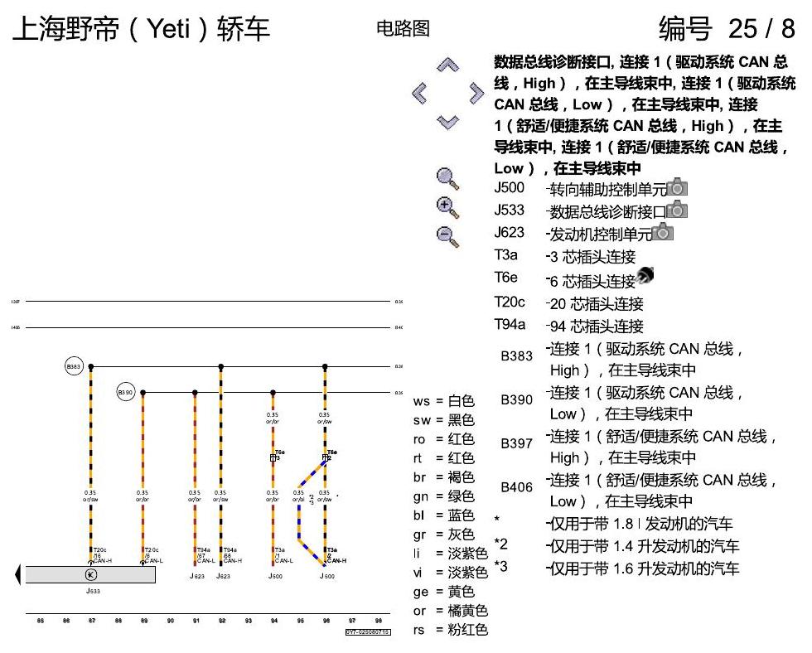
Task: Click the up navigation arrow
Action: coord(448,65)
